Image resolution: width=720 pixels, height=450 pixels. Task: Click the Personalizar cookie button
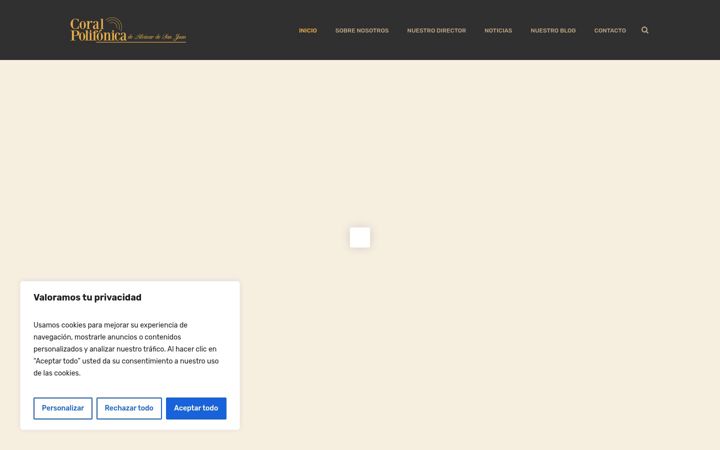(x=63, y=408)
